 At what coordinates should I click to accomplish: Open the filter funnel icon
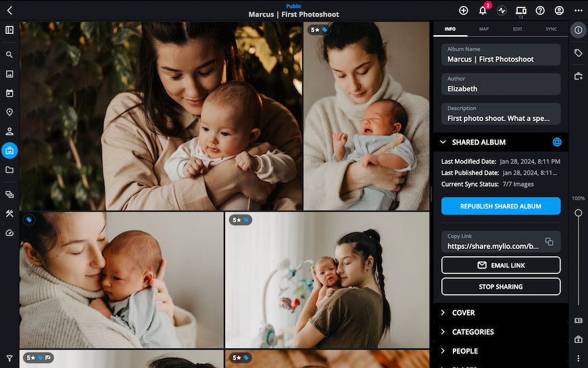(9, 359)
